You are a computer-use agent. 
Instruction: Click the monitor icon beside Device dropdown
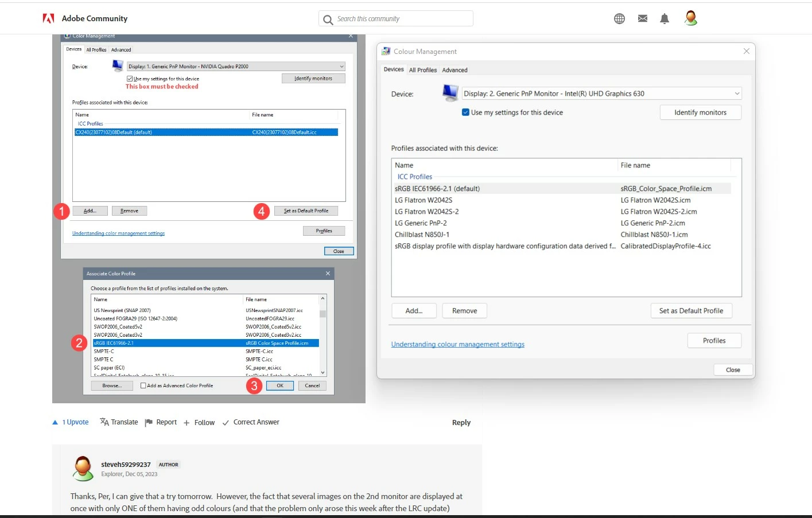[450, 92]
